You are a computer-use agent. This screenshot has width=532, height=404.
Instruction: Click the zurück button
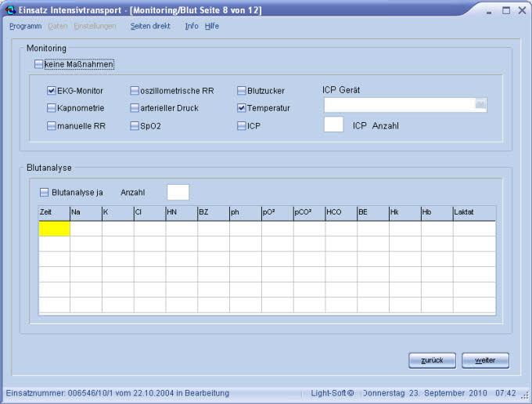click(x=432, y=360)
